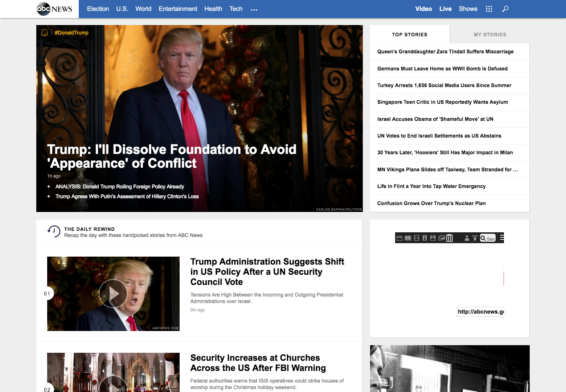This screenshot has height=392, width=566.
Task: Go to the Health section
Action: point(213,9)
